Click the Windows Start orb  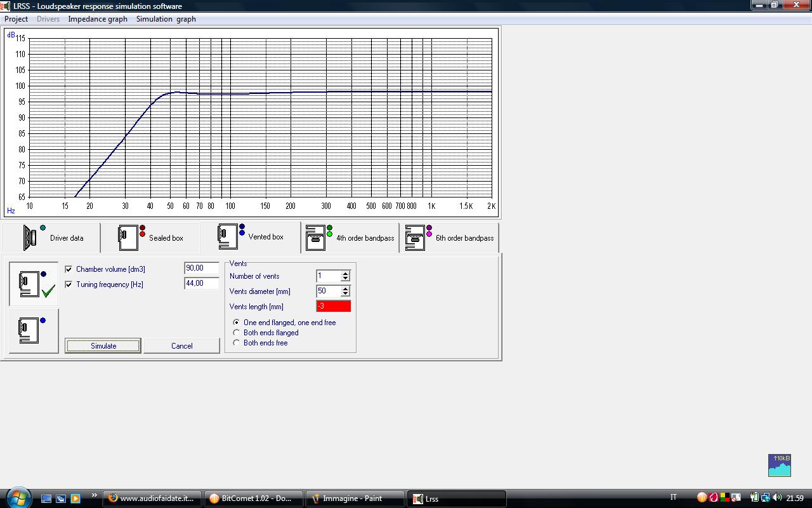17,498
